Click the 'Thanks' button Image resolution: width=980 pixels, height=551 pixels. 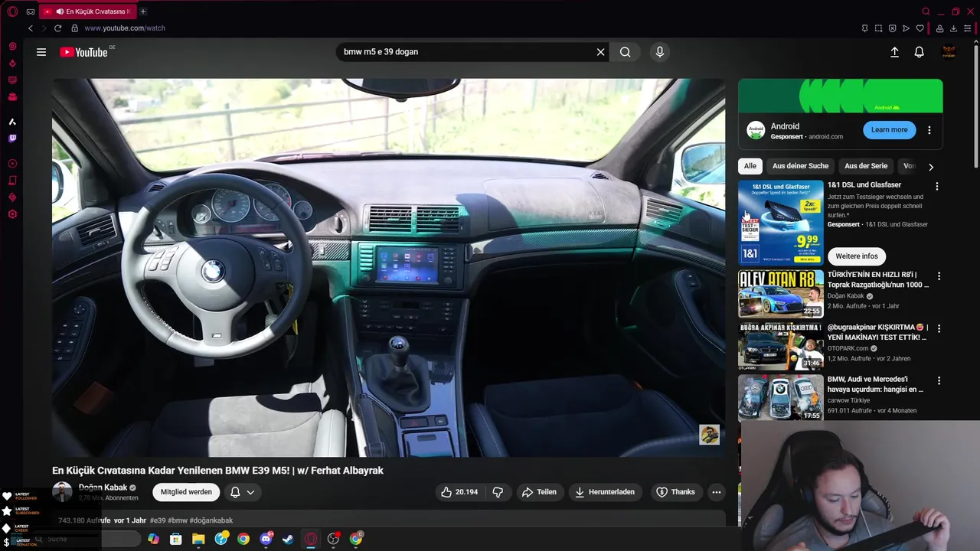[x=675, y=492]
